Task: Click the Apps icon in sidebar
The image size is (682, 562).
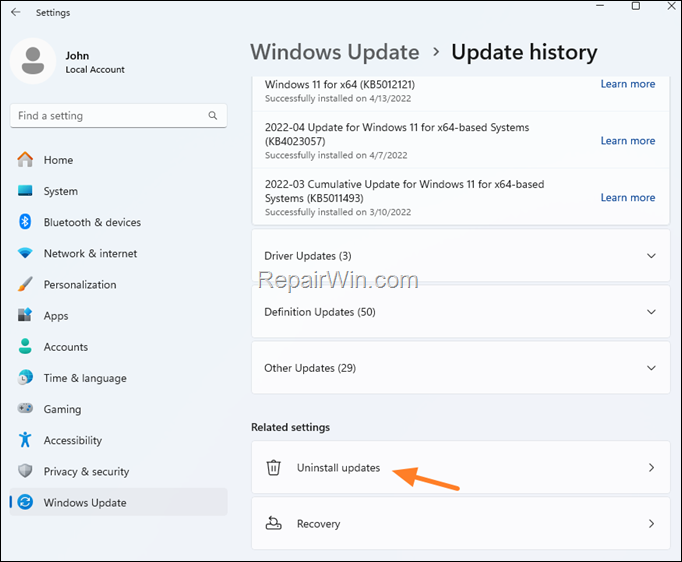Action: tap(25, 315)
